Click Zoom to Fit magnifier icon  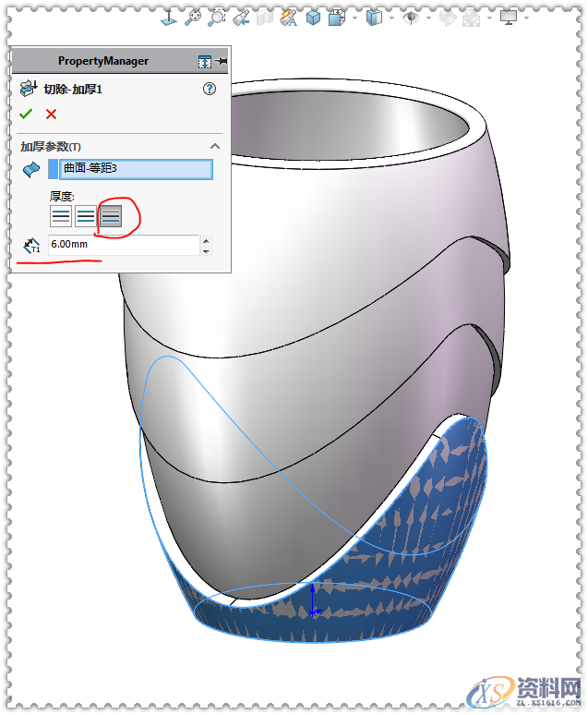193,18
